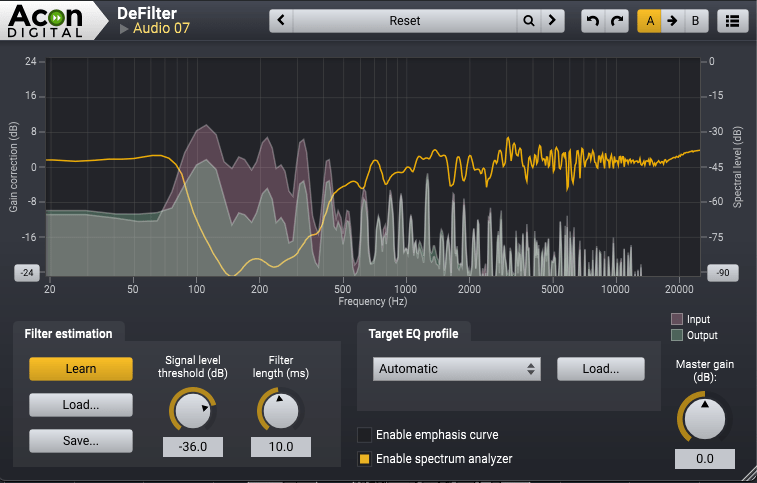Image resolution: width=757 pixels, height=483 pixels.
Task: Open the Automatic target EQ dropdown
Action: [x=456, y=369]
